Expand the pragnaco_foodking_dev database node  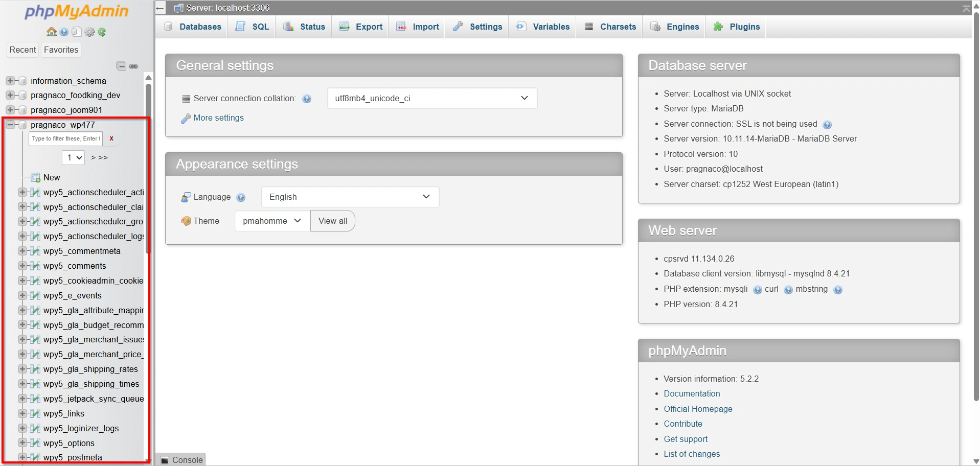[x=10, y=95]
